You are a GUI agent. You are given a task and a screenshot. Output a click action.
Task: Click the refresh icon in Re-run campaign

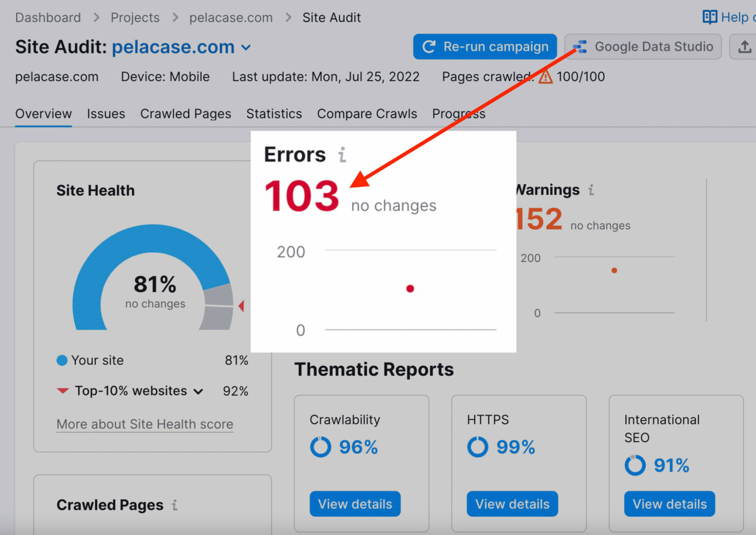429,47
